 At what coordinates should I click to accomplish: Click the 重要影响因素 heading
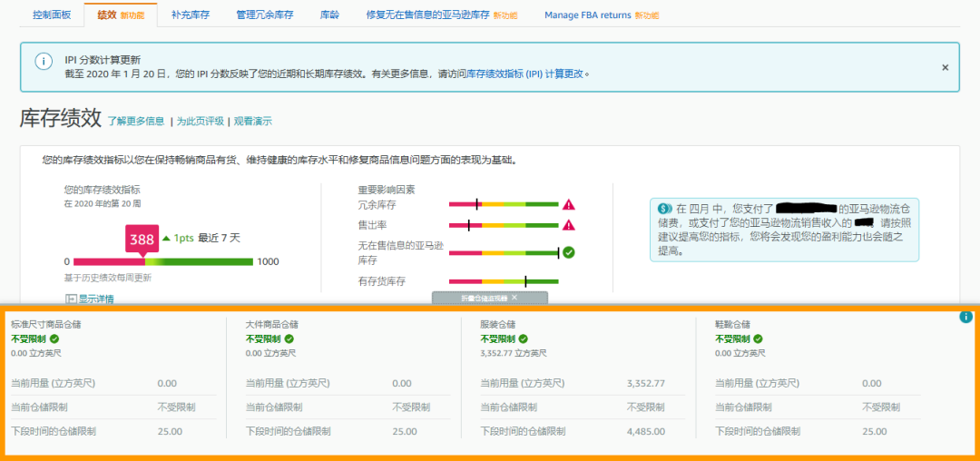click(x=387, y=190)
